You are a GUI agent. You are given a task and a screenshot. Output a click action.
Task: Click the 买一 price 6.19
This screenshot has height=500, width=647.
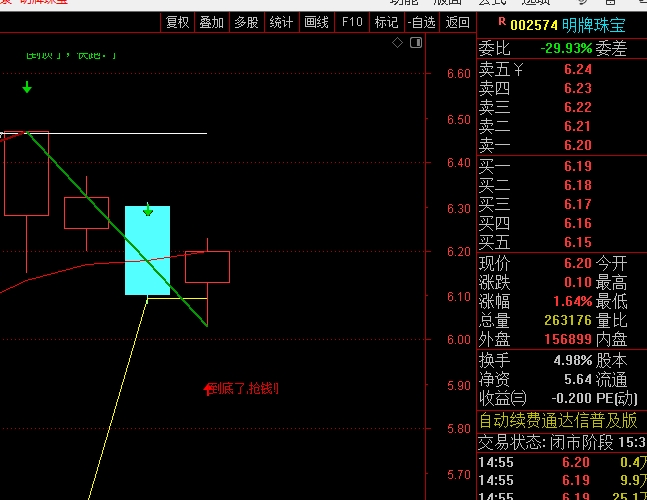(x=578, y=166)
